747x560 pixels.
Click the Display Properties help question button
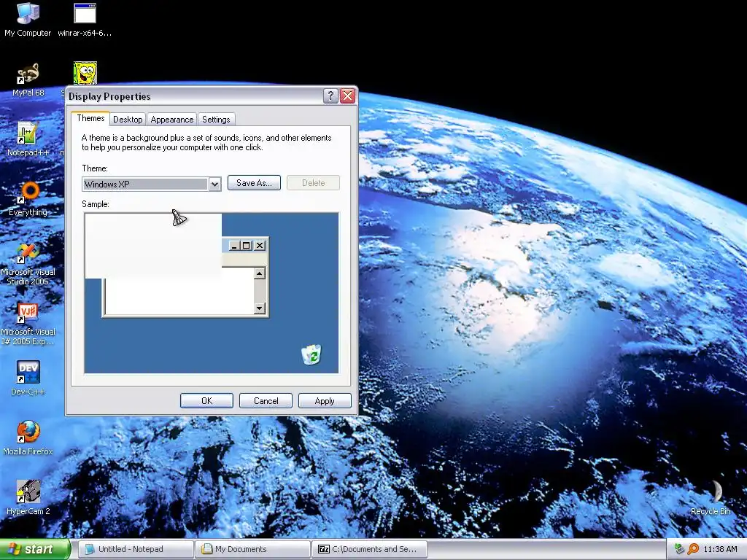[x=330, y=96]
